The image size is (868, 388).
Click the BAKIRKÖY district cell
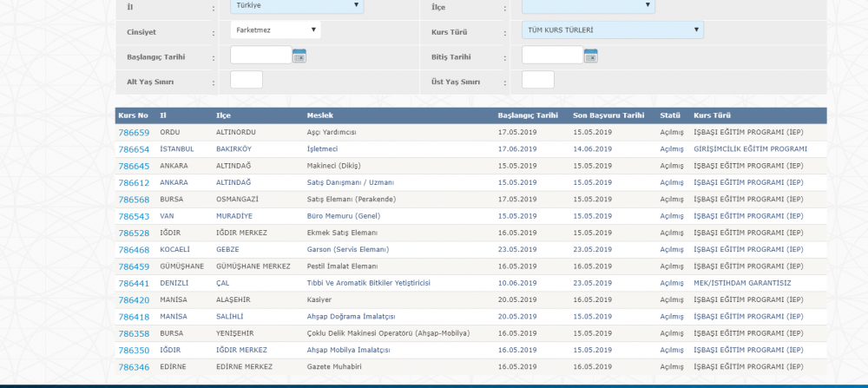point(234,149)
